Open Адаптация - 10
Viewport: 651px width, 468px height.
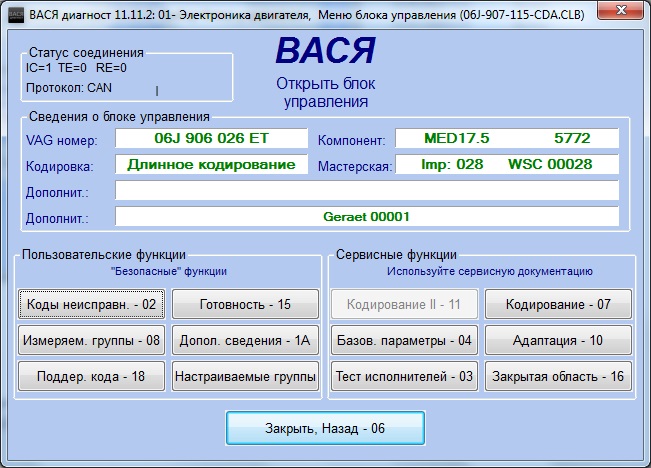tap(558, 340)
